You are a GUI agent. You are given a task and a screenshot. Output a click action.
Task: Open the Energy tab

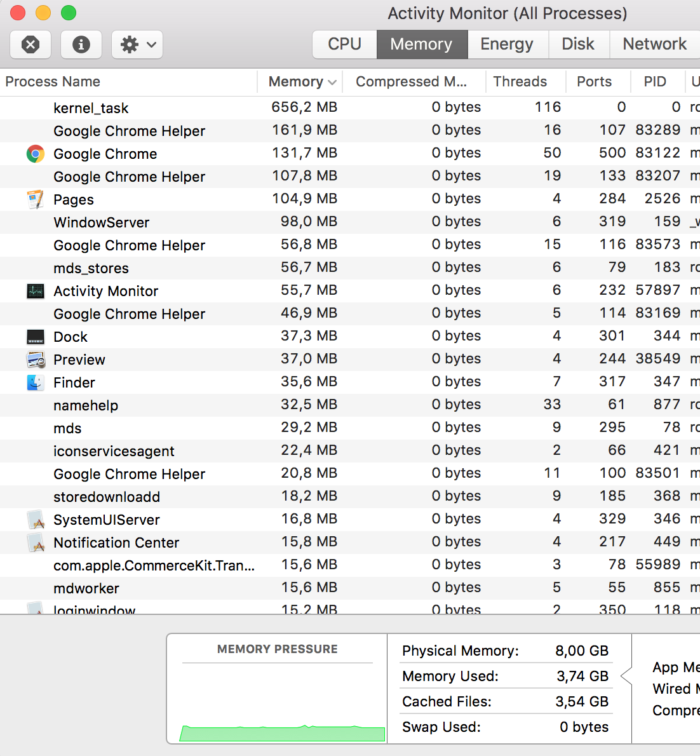(507, 44)
